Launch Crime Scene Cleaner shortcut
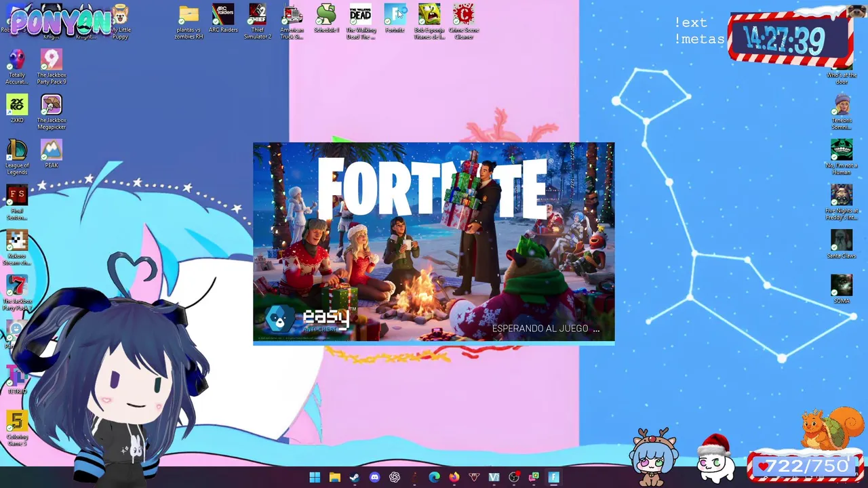 pos(464,22)
